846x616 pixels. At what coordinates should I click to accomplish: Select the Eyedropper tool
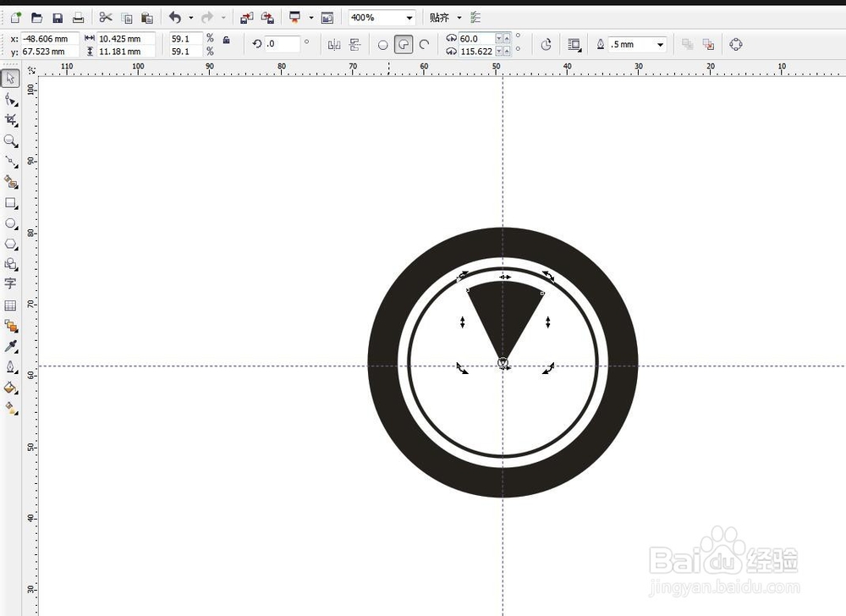point(10,346)
